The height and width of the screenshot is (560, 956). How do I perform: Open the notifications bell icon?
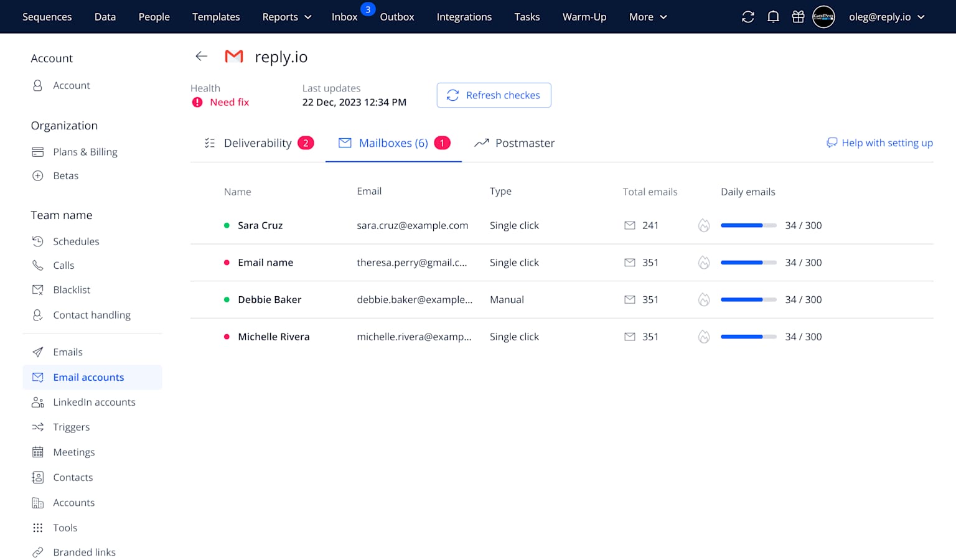pos(773,17)
